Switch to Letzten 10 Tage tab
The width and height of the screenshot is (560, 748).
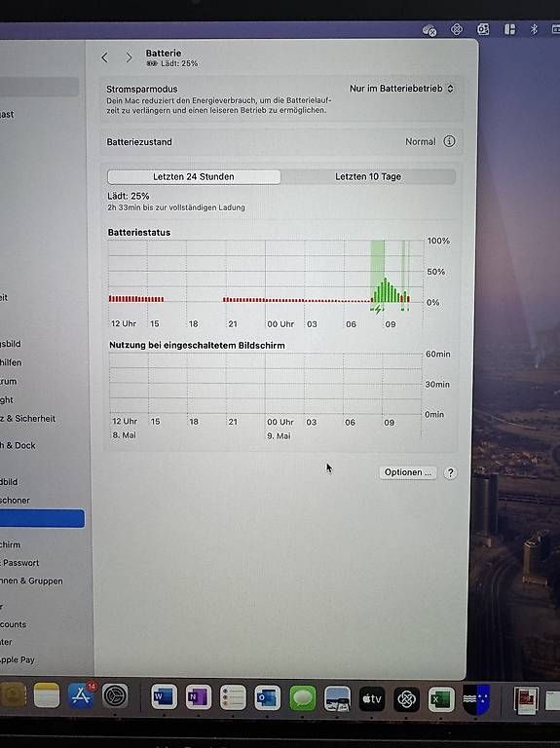point(368,176)
